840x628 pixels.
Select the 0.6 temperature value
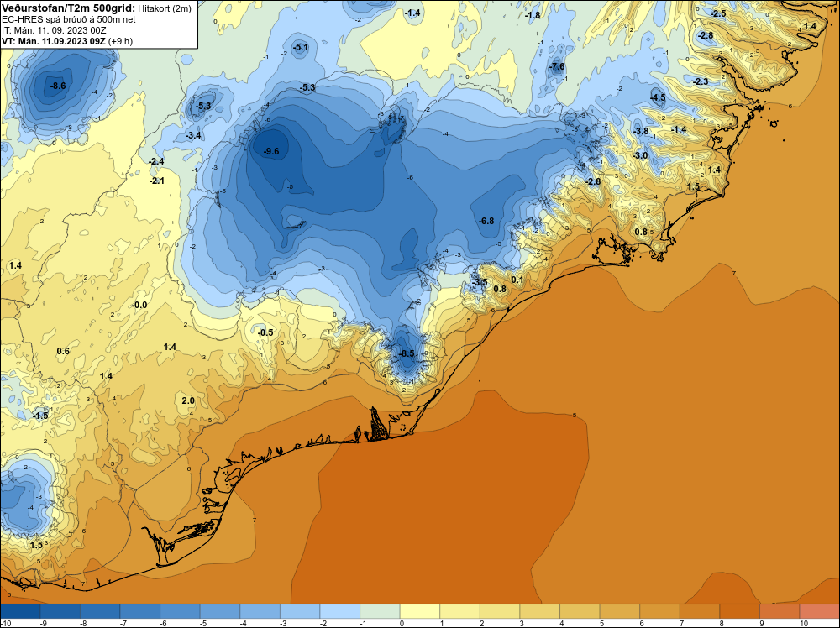(x=63, y=351)
